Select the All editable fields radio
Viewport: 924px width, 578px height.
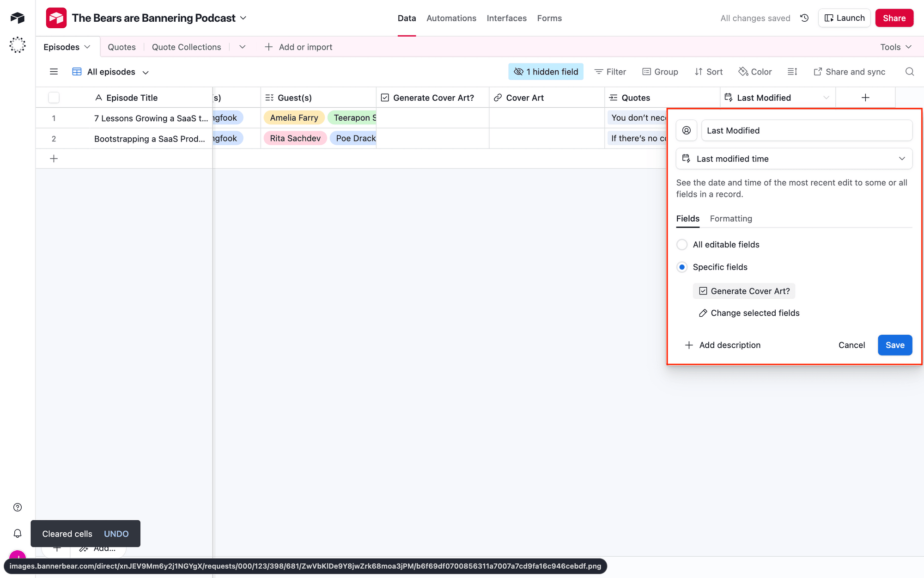click(682, 245)
